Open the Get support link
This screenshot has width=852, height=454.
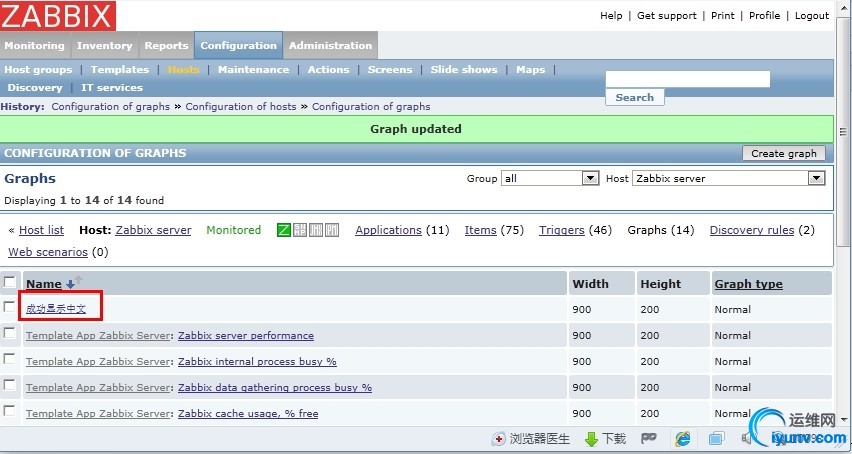click(667, 16)
